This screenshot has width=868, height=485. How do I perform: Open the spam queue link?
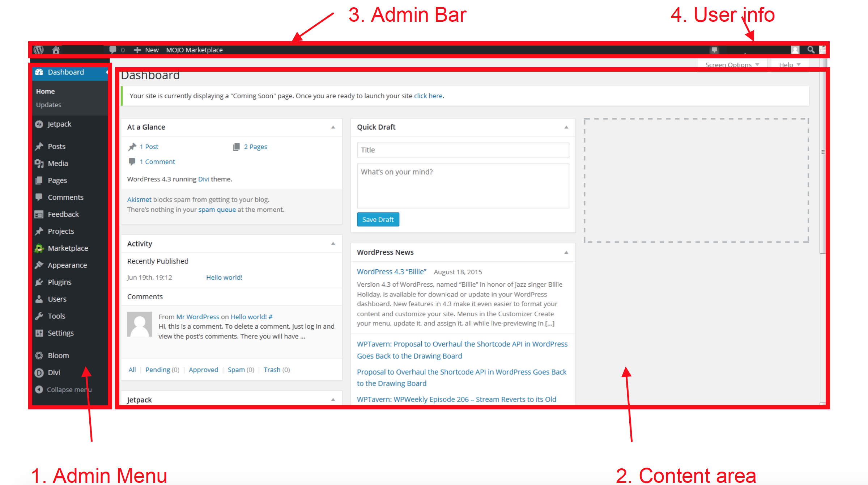(217, 210)
